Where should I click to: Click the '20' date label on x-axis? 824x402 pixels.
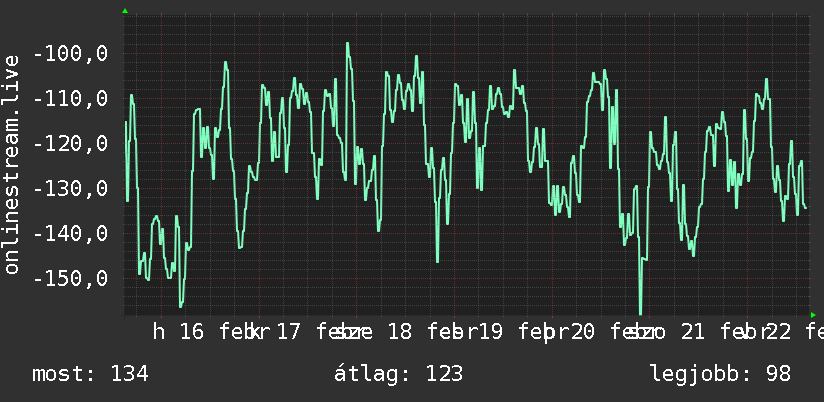click(x=582, y=332)
